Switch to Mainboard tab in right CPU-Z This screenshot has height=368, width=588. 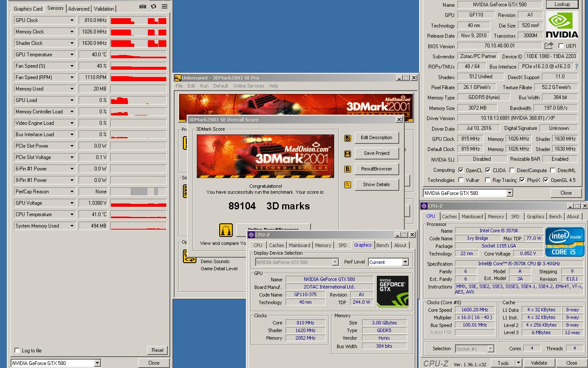472,217
